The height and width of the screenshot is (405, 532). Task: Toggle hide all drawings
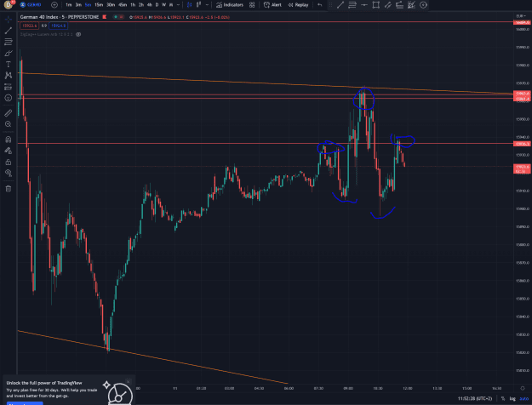[9, 173]
